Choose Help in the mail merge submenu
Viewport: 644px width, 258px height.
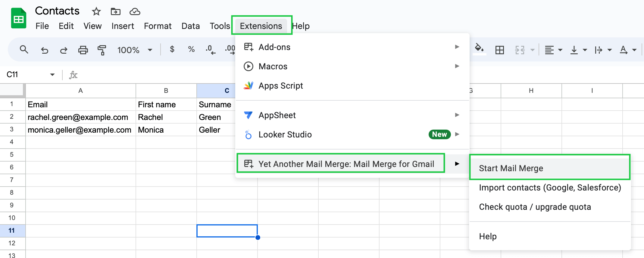pyautogui.click(x=550, y=236)
